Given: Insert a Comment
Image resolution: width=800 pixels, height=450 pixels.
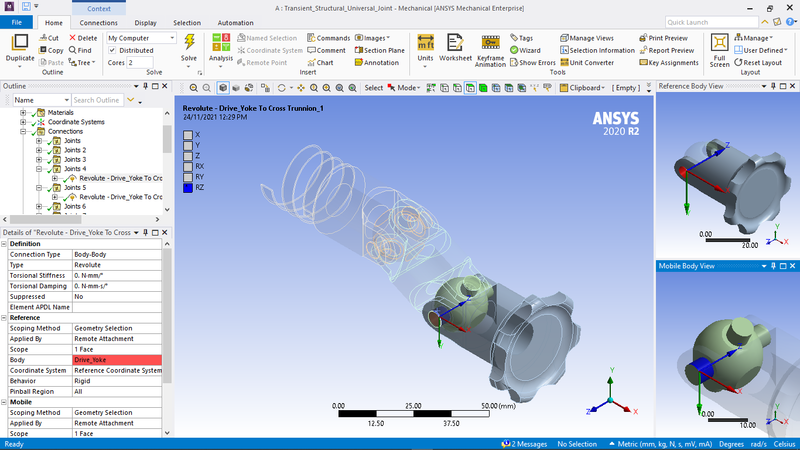Looking at the screenshot, I should click(x=327, y=51).
